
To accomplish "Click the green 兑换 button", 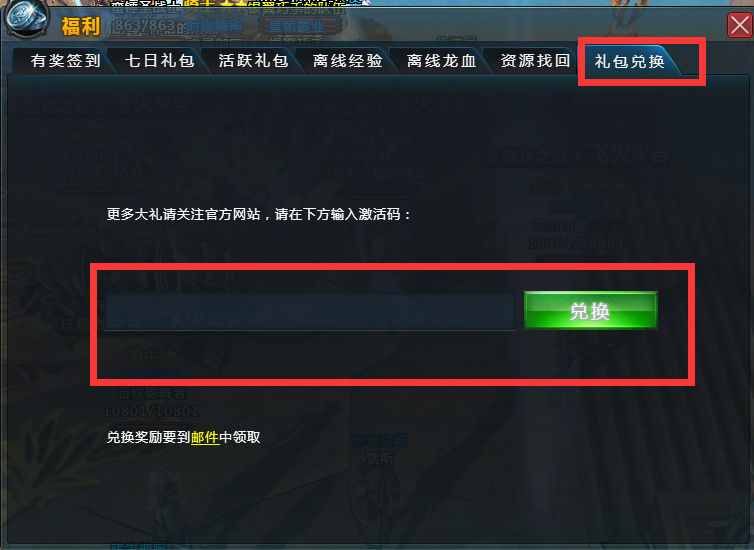I will tap(591, 311).
